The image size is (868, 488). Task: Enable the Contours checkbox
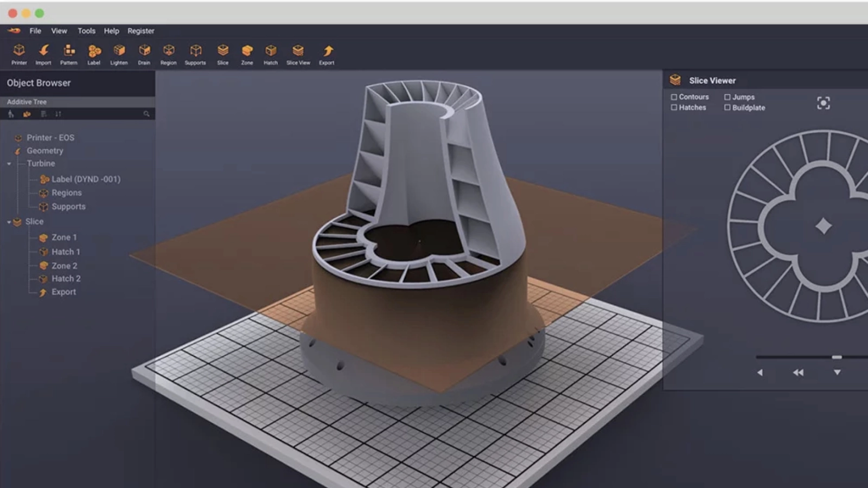[674, 97]
